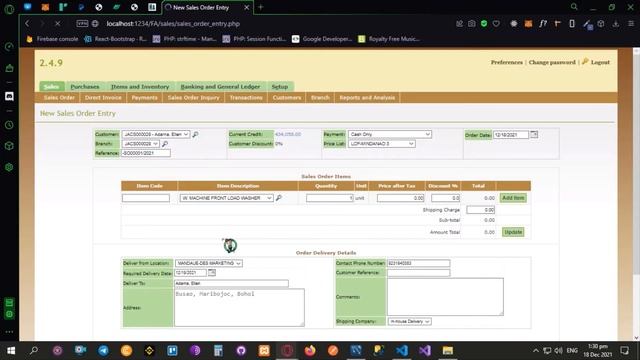Open the Change password link
The image size is (640, 360).
coord(552,62)
